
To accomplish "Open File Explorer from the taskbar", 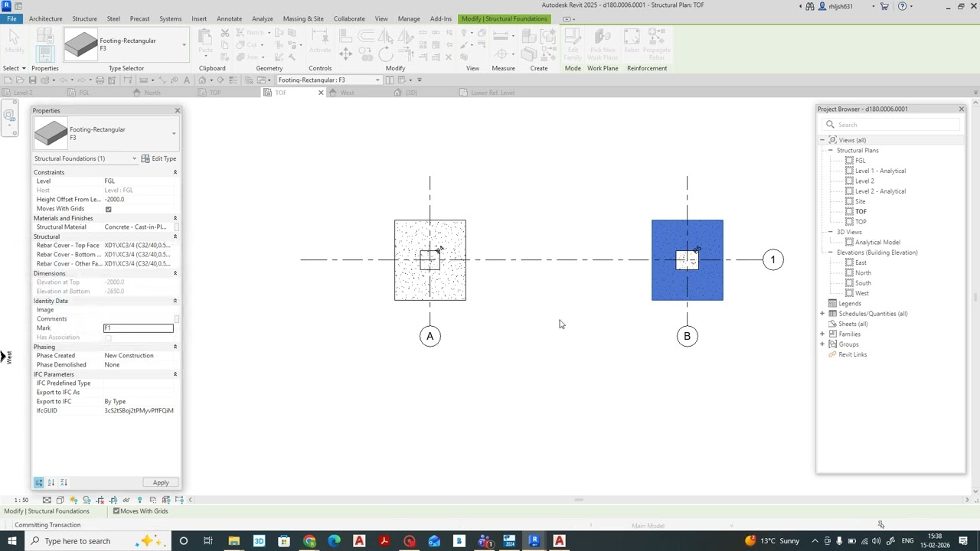I will click(234, 541).
